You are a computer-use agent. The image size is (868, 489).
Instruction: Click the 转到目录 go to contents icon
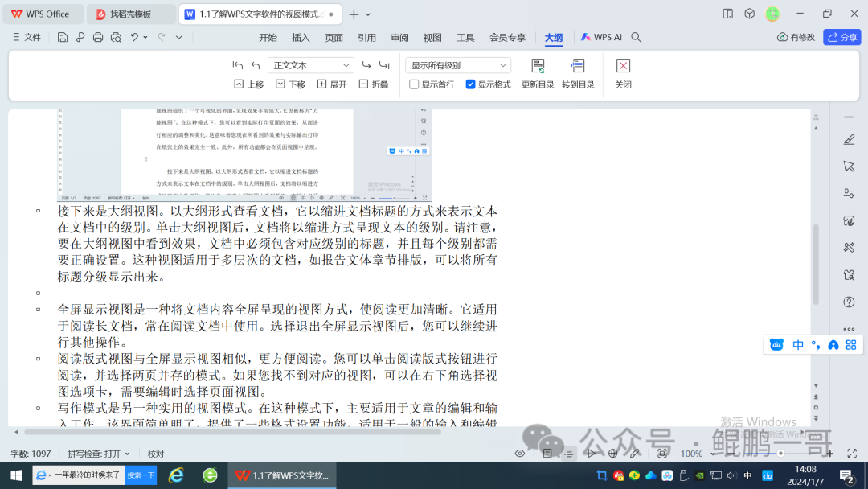[x=578, y=66]
